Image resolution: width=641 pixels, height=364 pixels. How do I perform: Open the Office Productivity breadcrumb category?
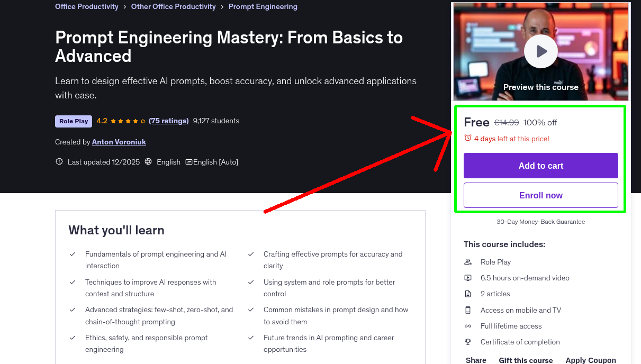[x=86, y=6]
